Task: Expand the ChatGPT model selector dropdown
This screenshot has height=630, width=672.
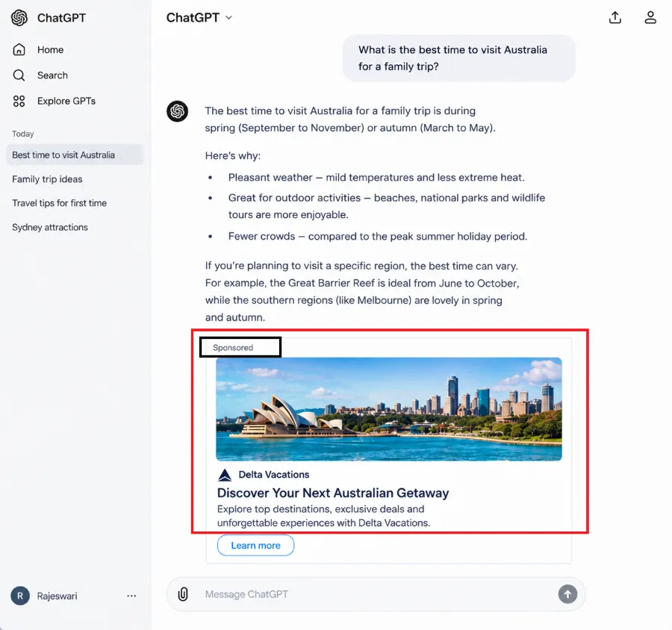Action: [199, 18]
